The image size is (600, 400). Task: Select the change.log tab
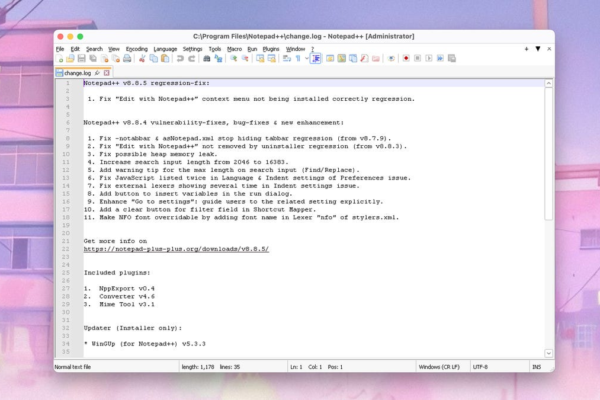coord(78,73)
